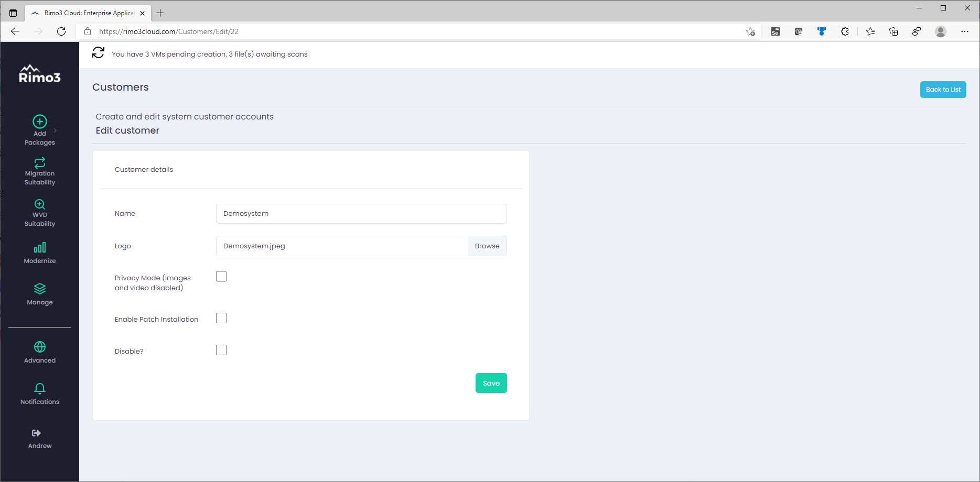The width and height of the screenshot is (980, 482).
Task: Click the refresh sync status icon
Action: pyautogui.click(x=98, y=53)
